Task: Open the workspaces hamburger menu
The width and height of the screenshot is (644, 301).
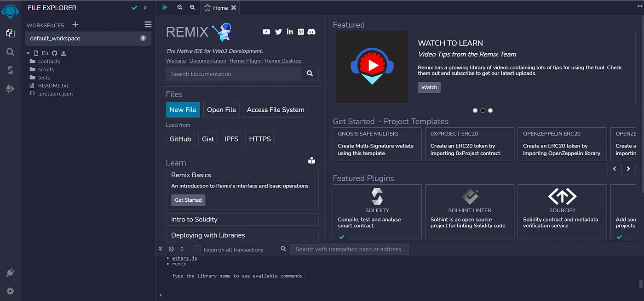Action: pyautogui.click(x=148, y=24)
